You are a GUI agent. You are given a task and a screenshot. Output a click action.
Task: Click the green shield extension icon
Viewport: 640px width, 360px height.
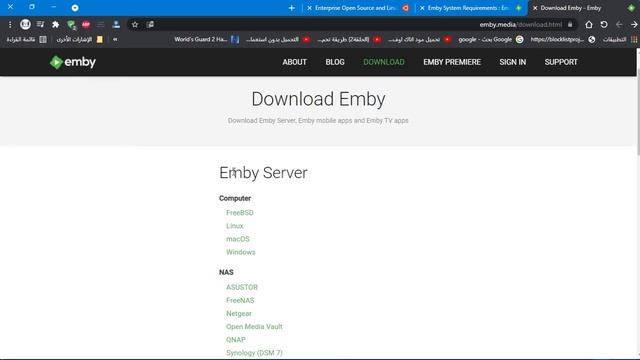click(71, 25)
